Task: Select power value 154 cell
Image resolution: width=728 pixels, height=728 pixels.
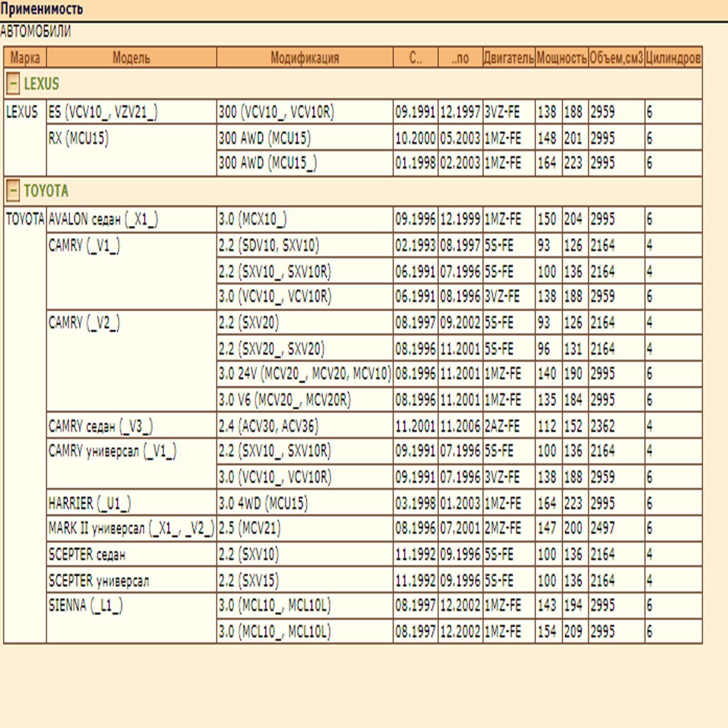Action: click(548, 632)
